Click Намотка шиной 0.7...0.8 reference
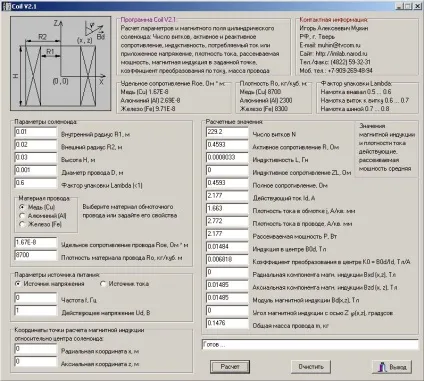 coord(355,109)
